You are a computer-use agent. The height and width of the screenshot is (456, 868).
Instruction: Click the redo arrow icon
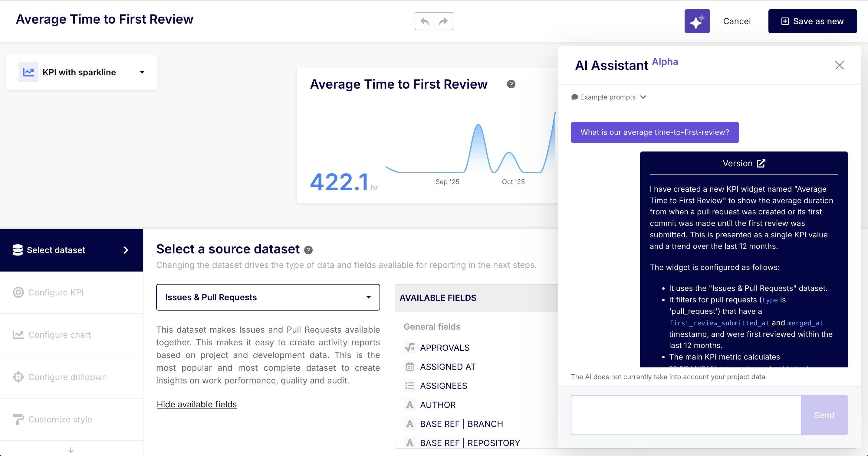(x=443, y=21)
